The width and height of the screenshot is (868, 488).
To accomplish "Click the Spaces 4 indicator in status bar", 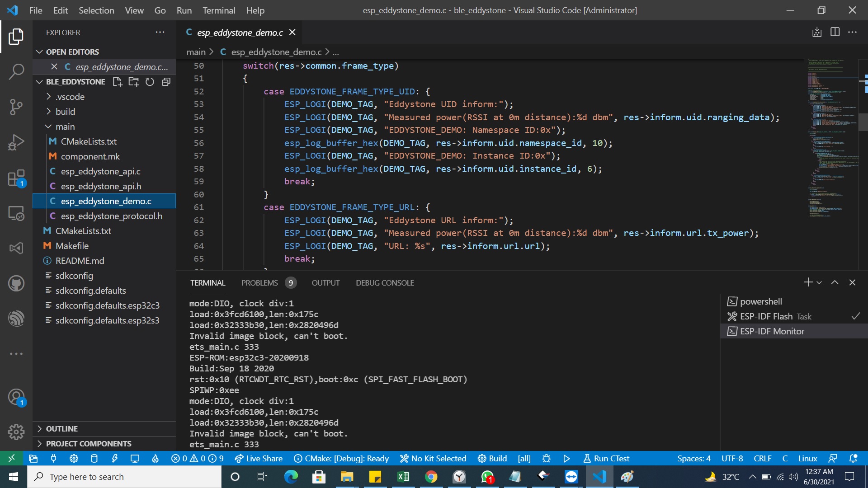I will pyautogui.click(x=694, y=458).
